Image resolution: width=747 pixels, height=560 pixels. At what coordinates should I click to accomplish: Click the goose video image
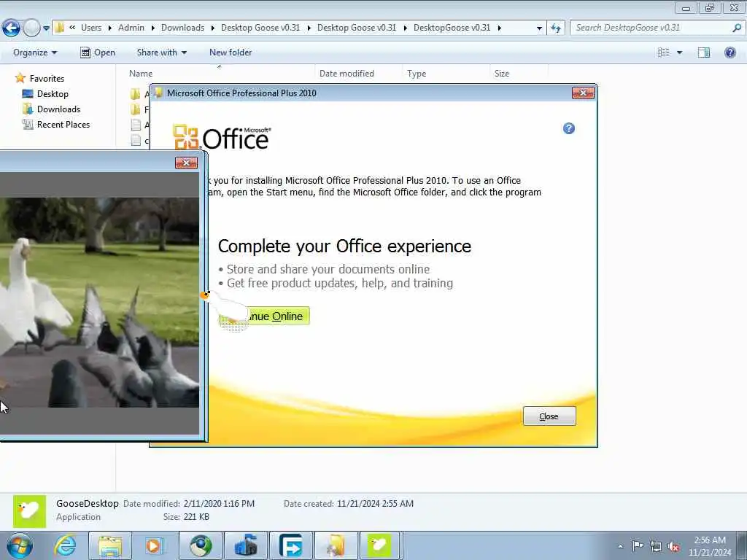(x=99, y=303)
